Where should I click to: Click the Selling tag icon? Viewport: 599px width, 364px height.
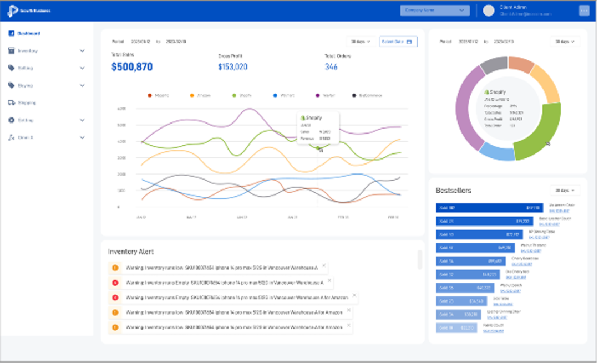pyautogui.click(x=12, y=68)
